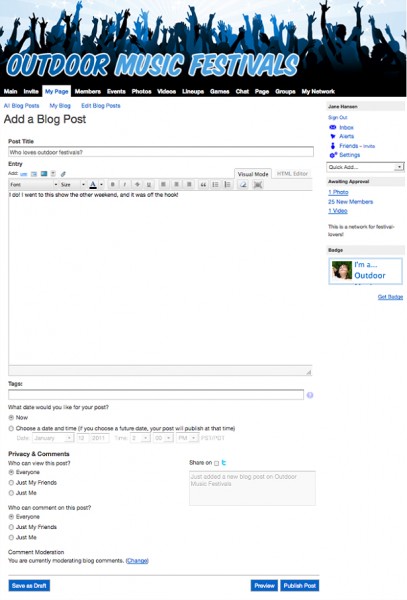The width and height of the screenshot is (407, 600).
Task: Open the Size dropdown
Action: [x=73, y=185]
